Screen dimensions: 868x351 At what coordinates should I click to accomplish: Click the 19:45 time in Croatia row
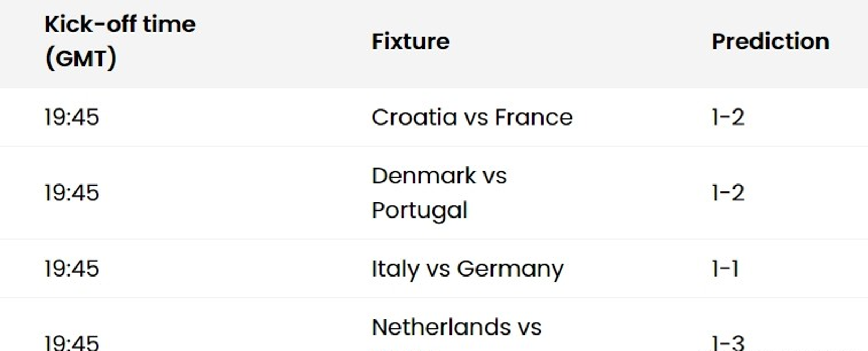tap(72, 118)
